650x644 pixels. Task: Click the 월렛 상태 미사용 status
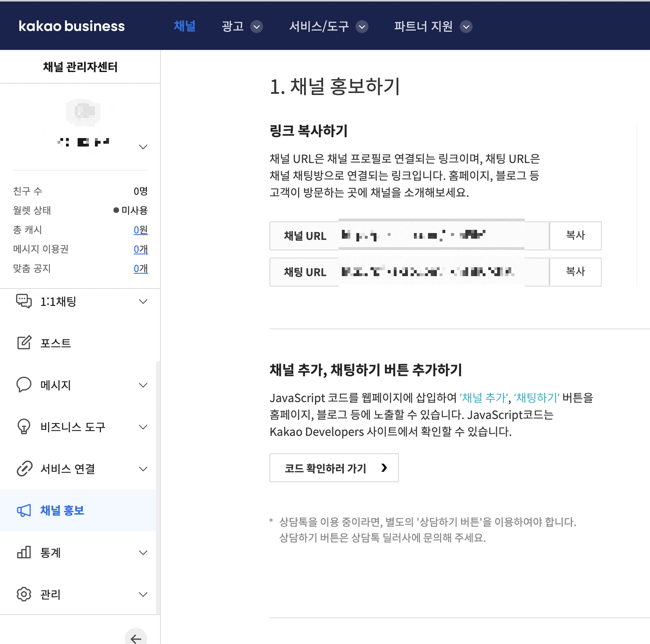[130, 211]
